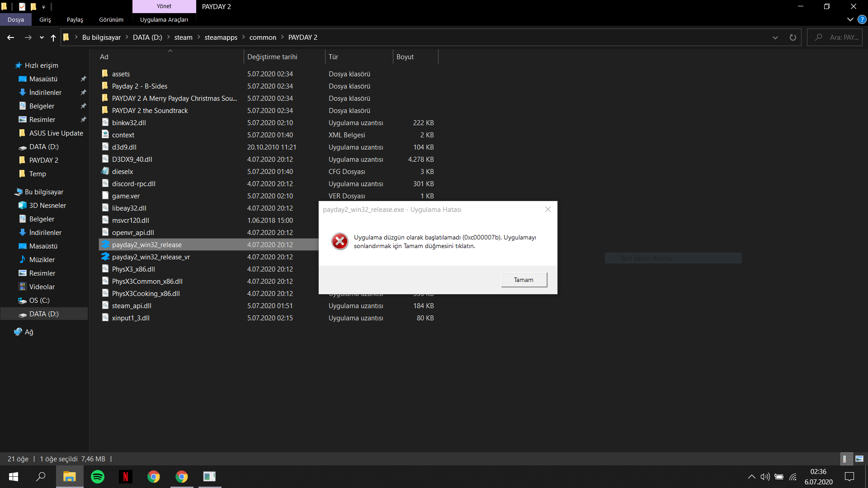The image size is (868, 488).
Task: Show hidden system tray icons
Action: tap(751, 477)
